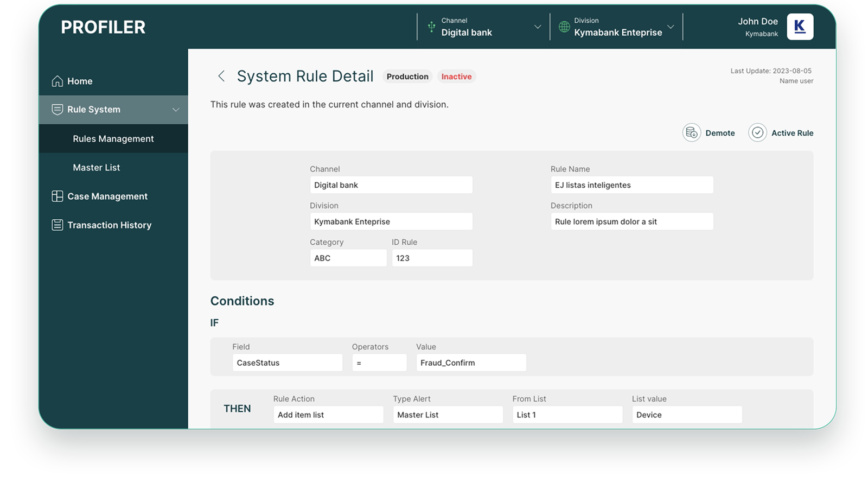868x483 pixels.
Task: Click the Field input showing CaseStatus
Action: coord(288,363)
